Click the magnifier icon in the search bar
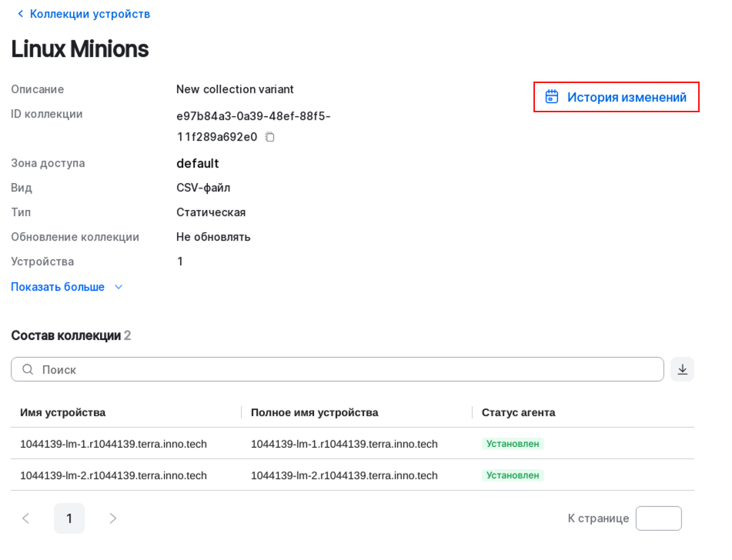This screenshot has height=560, width=732. pyautogui.click(x=27, y=369)
